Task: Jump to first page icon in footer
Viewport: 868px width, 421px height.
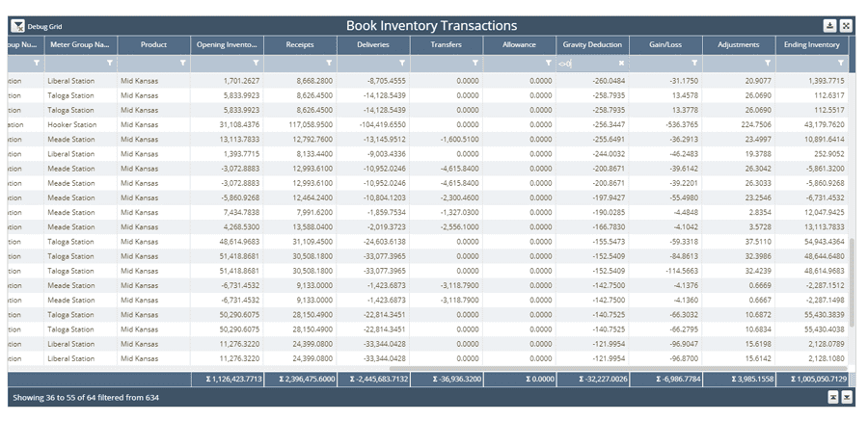Action: 833,397
